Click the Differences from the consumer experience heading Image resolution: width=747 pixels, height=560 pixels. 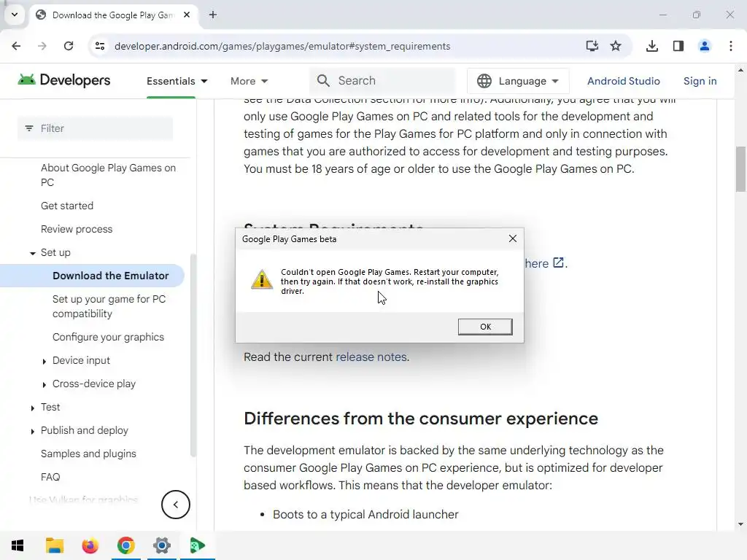pos(421,419)
